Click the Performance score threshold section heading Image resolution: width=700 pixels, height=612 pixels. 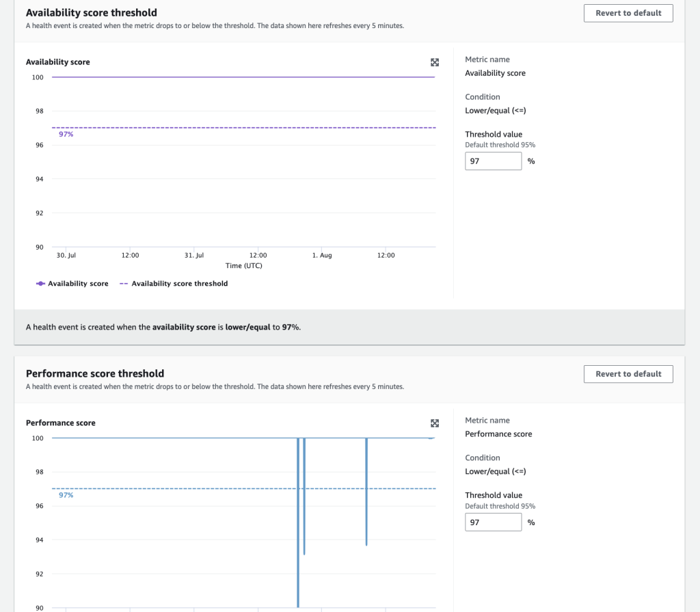click(x=94, y=373)
